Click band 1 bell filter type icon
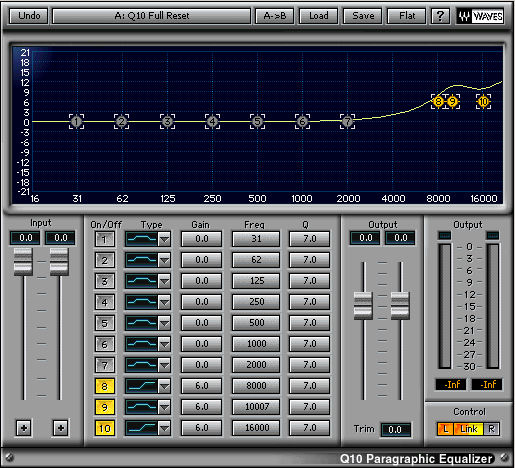Screen dimensions: 515x468 point(142,239)
